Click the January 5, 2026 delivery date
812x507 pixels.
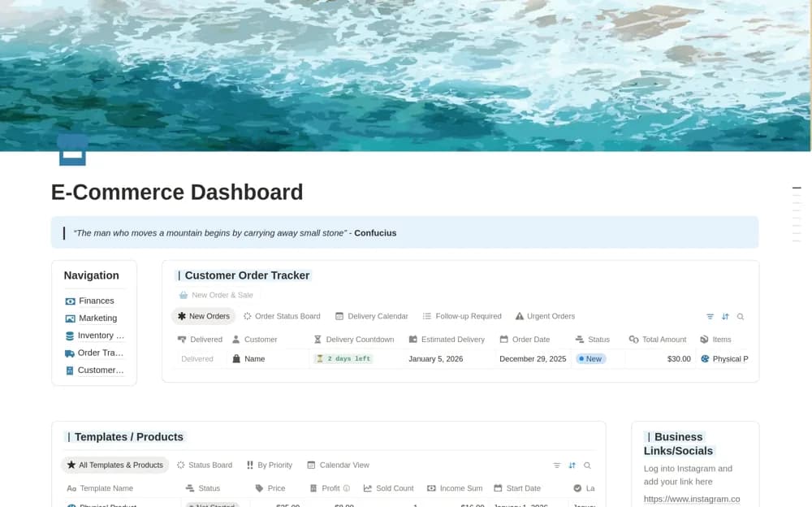436,359
